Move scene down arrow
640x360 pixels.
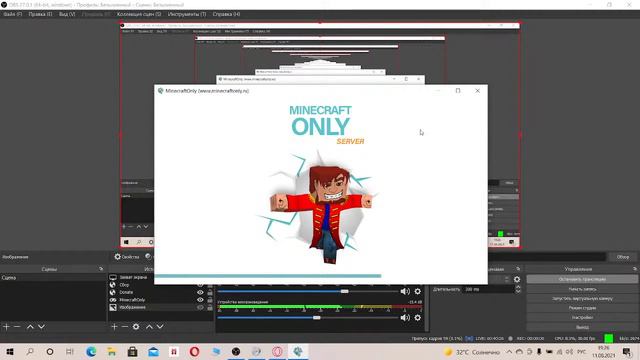(41, 327)
